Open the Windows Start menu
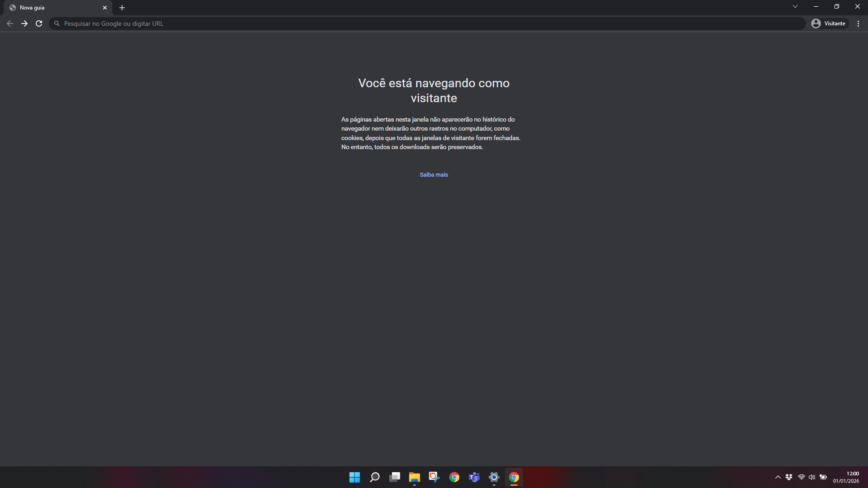The image size is (868, 488). pos(354,477)
